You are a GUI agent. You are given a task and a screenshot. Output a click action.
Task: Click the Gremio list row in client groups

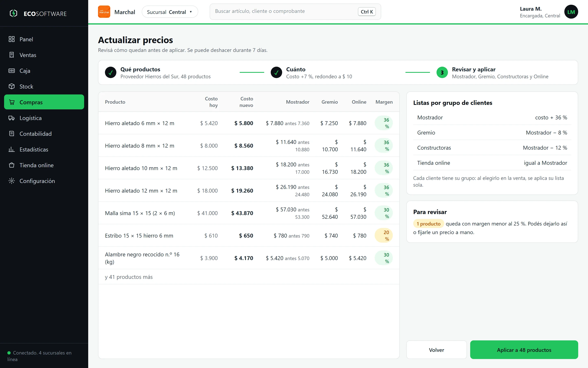coord(492,133)
